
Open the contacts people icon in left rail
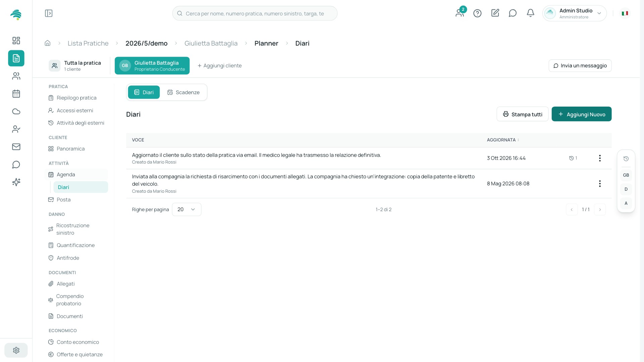[x=16, y=76]
